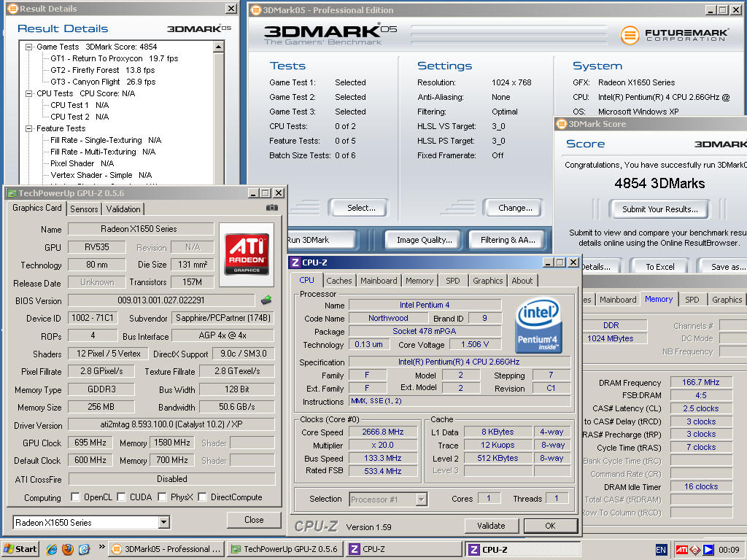
Task: Click the Image Quality button
Action: (424, 240)
